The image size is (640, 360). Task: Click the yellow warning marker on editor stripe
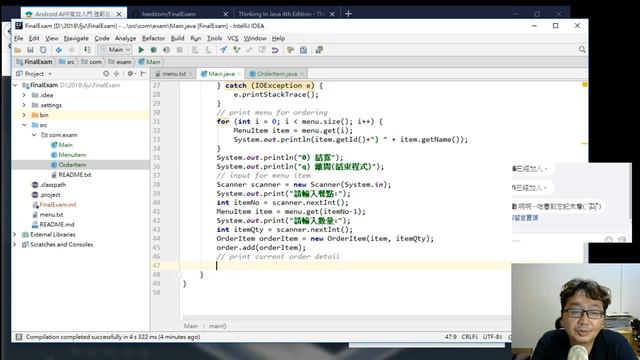(x=584, y=84)
